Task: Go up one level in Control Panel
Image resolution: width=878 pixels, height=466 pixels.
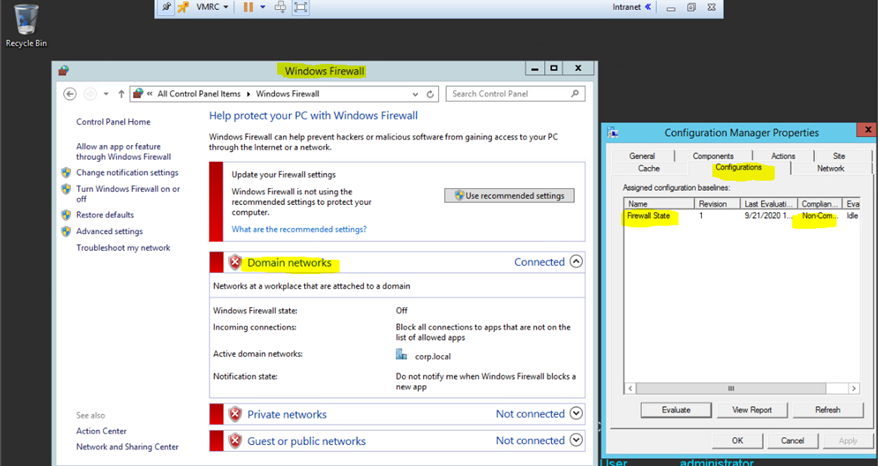Action: pos(121,94)
